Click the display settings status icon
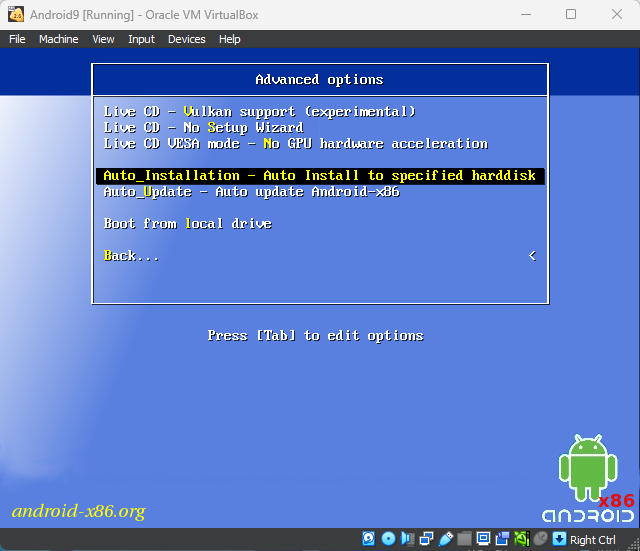The height and width of the screenshot is (551, 640). pos(484,539)
